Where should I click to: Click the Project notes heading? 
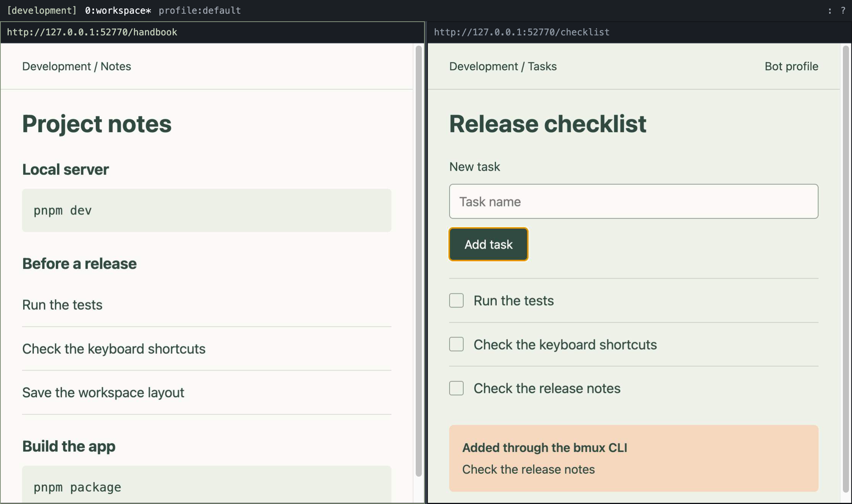point(97,124)
